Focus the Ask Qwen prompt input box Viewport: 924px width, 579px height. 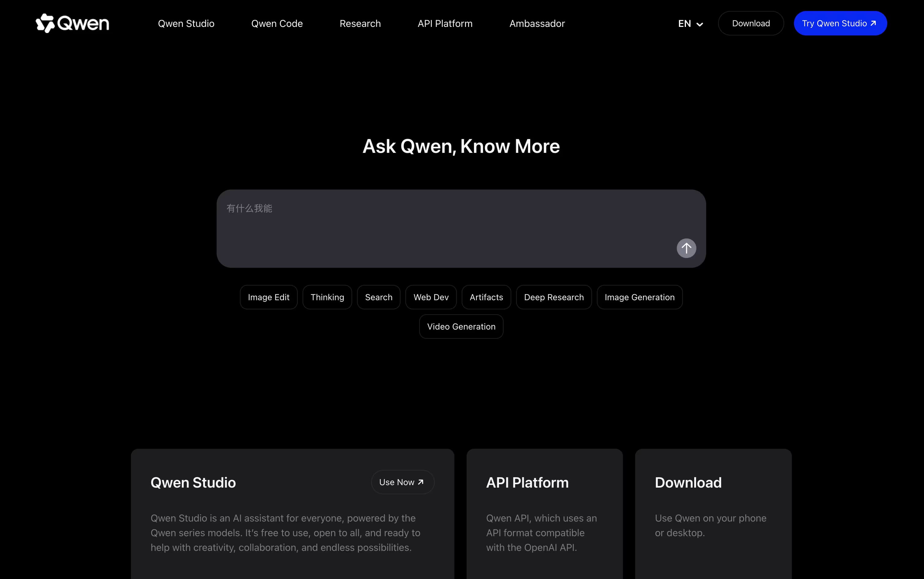coord(461,229)
